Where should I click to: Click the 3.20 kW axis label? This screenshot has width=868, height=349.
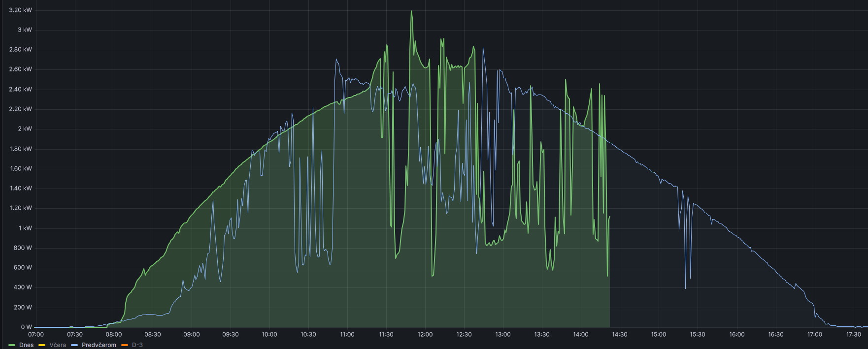tap(21, 10)
